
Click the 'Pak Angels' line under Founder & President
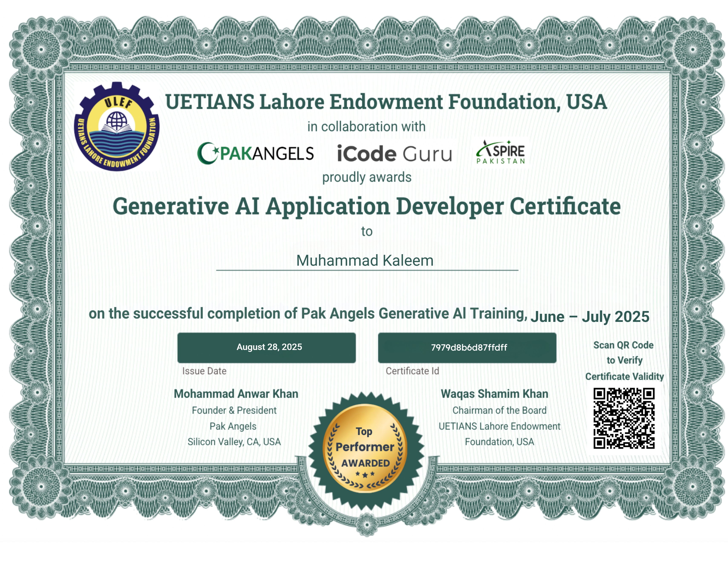[233, 426]
